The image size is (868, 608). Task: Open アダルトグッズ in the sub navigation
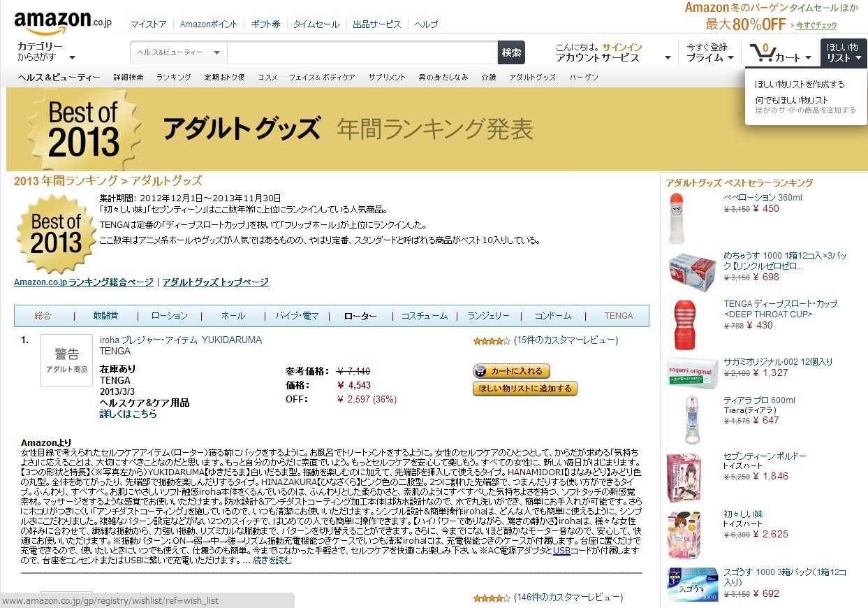(x=532, y=78)
